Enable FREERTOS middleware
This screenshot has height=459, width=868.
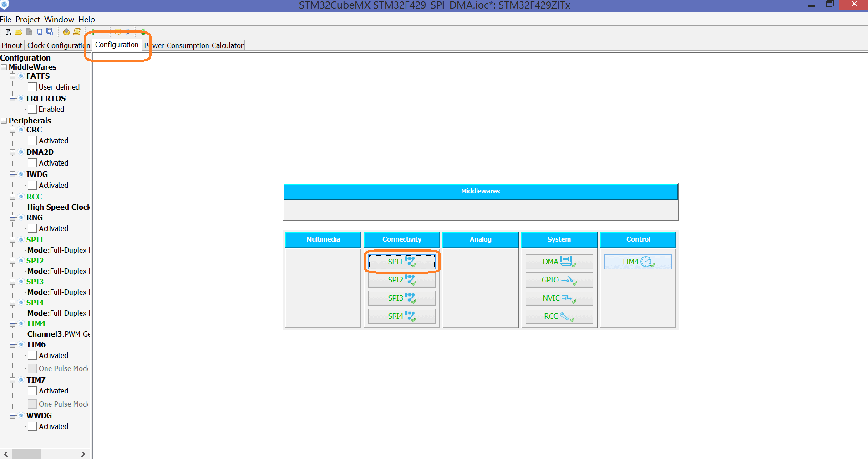pyautogui.click(x=32, y=109)
